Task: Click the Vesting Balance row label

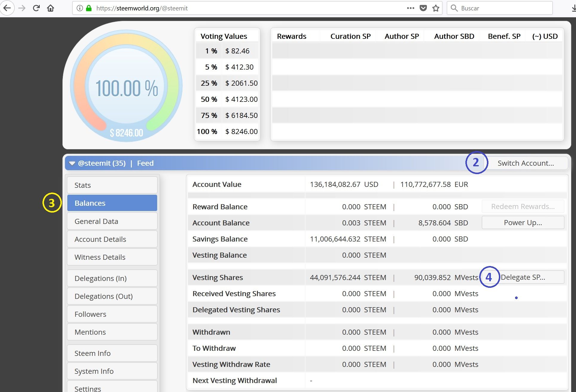Action: point(219,255)
